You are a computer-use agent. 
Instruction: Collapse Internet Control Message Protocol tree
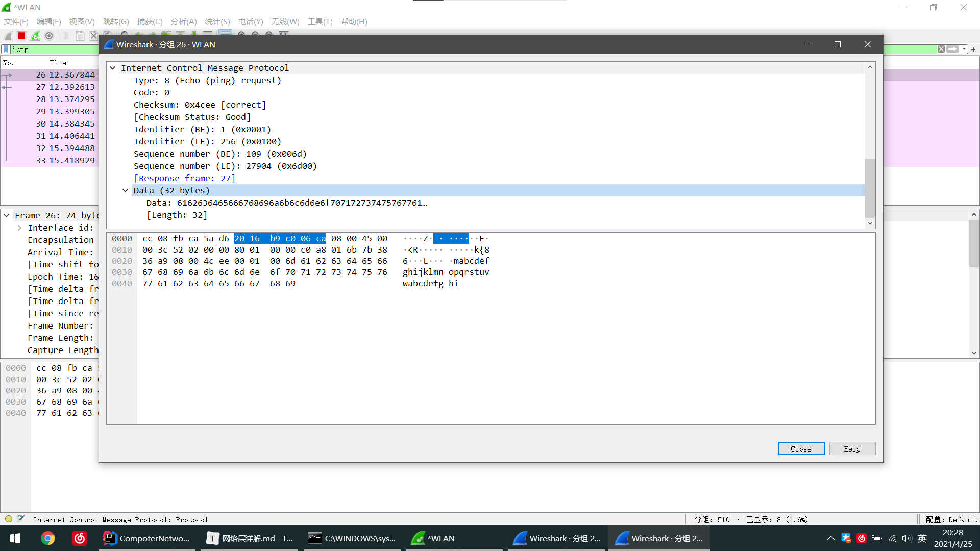click(113, 68)
